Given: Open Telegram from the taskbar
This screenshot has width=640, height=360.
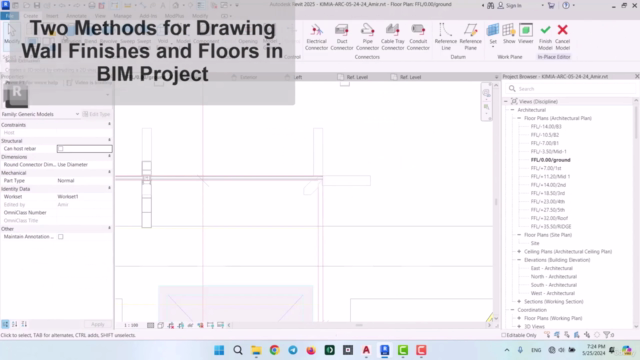Looking at the screenshot, I should coord(293,350).
